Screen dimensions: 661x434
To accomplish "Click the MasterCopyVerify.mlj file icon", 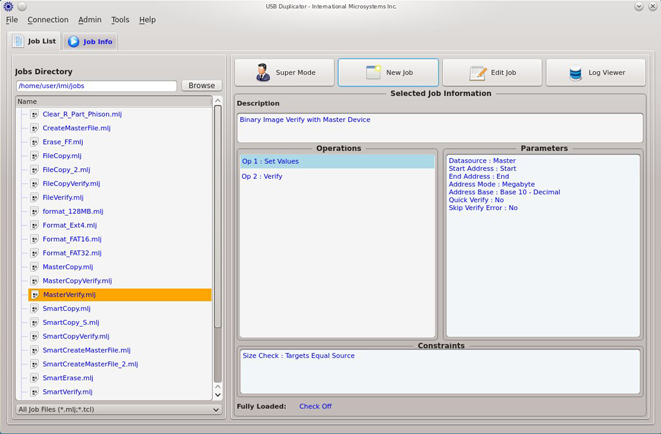I will coord(35,281).
